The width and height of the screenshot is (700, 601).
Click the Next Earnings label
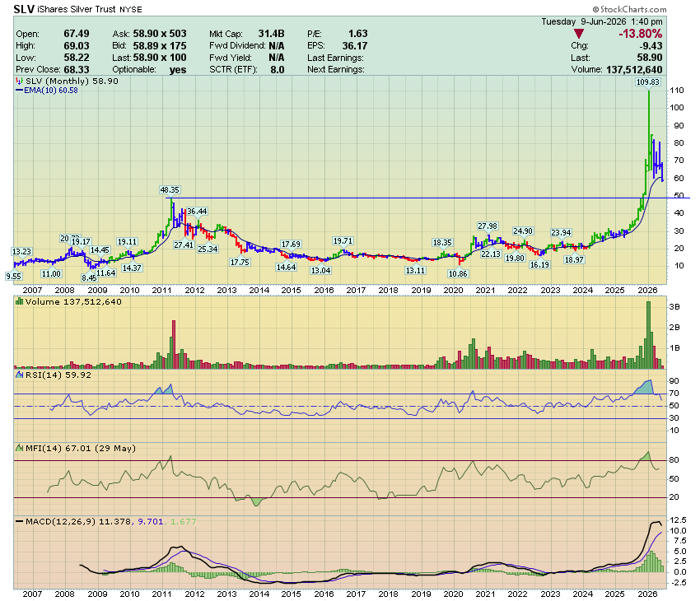coord(336,70)
